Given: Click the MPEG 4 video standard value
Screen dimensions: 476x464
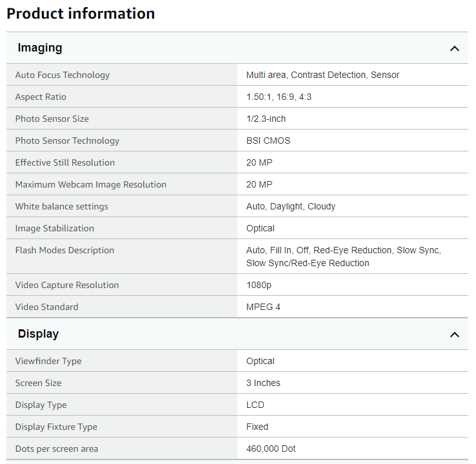Looking at the screenshot, I should click(263, 307).
